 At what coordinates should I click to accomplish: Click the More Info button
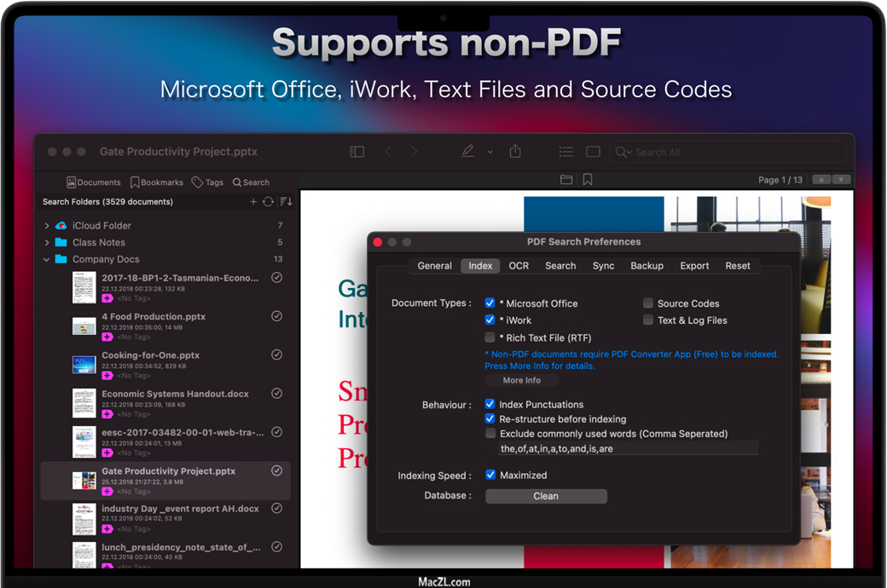coord(521,380)
